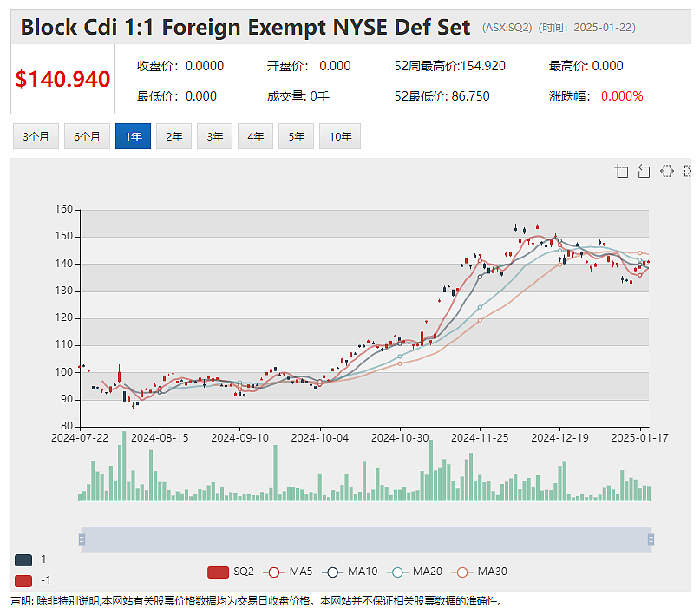700x615 pixels.
Task: Click the 2024-09-10 axis date label
Action: pos(239,438)
